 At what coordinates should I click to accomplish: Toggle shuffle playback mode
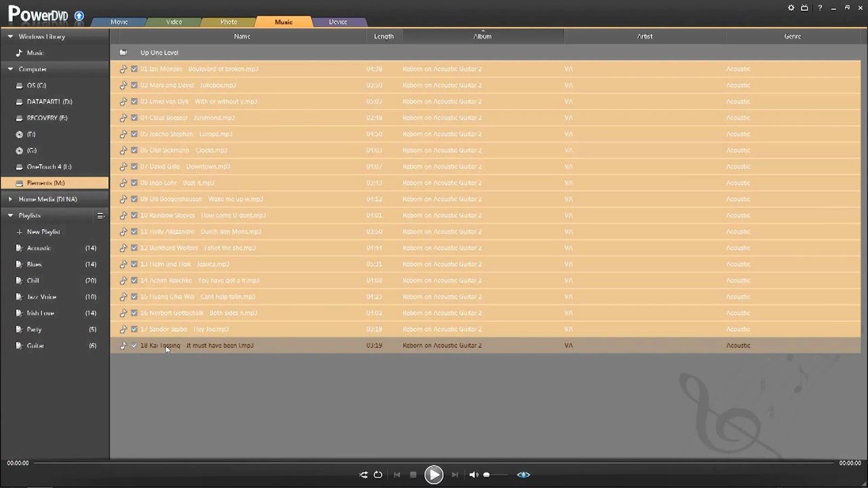(x=363, y=474)
